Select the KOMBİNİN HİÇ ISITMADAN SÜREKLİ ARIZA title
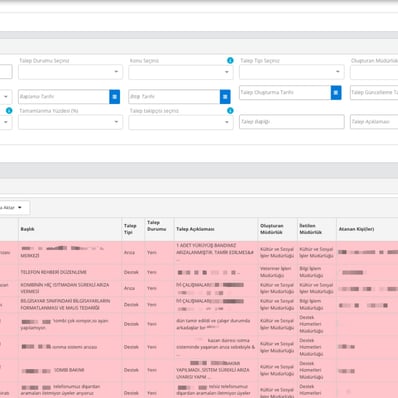 pyautogui.click(x=65, y=288)
